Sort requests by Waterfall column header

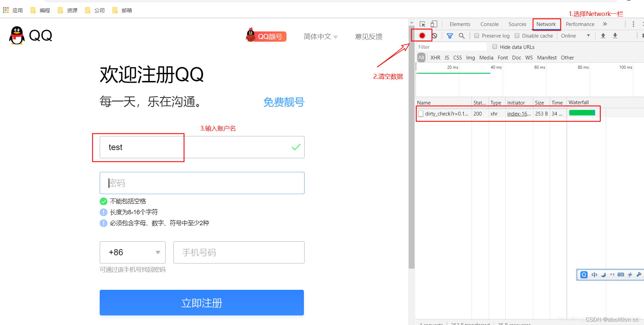pyautogui.click(x=605, y=103)
